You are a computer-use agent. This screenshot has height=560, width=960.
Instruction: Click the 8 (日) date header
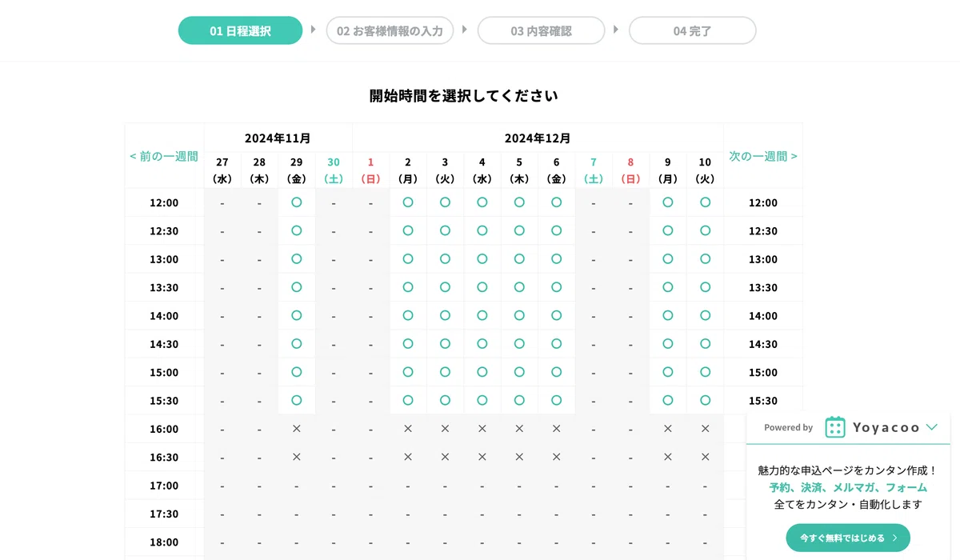tap(630, 170)
